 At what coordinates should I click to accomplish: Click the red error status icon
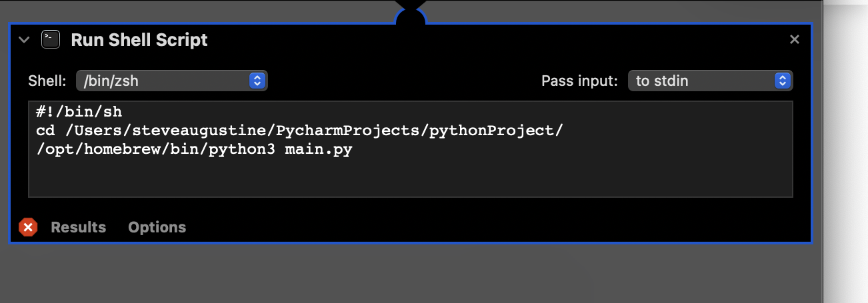point(28,228)
